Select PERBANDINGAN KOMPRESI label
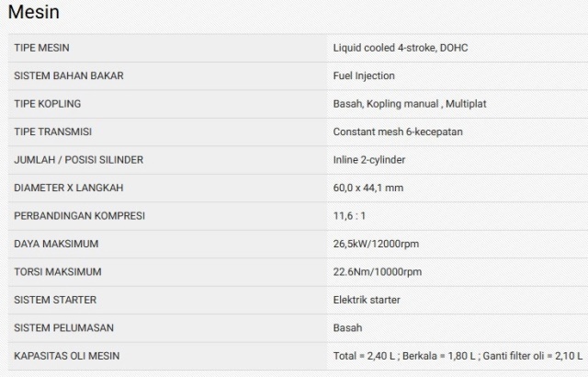The height and width of the screenshot is (377, 588). (80, 216)
